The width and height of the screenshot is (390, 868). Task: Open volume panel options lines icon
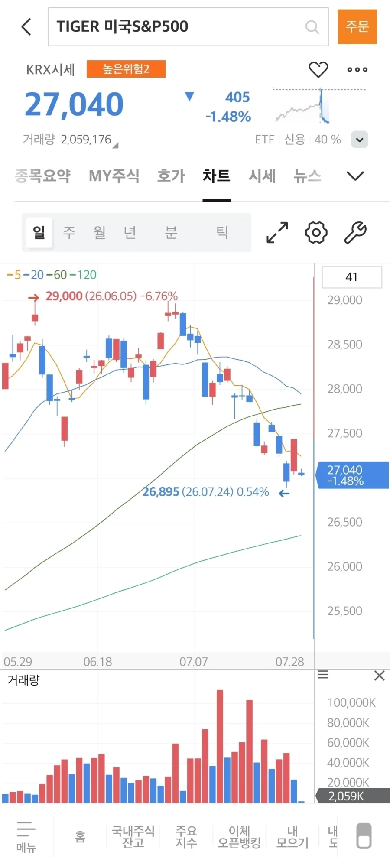[x=323, y=675]
